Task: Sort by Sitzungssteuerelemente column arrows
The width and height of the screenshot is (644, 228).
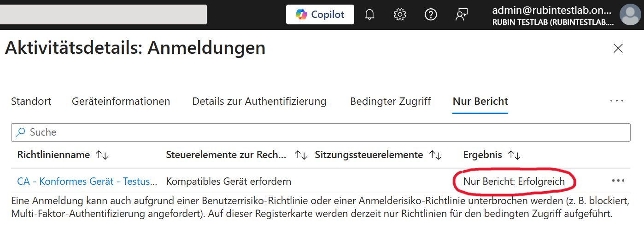Action: (435, 155)
